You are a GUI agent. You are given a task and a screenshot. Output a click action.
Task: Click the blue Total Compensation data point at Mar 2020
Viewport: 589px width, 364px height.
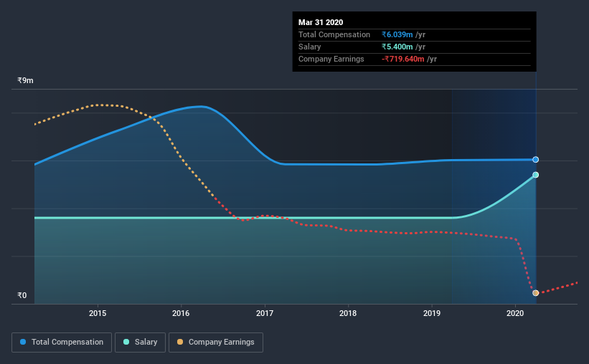(536, 160)
